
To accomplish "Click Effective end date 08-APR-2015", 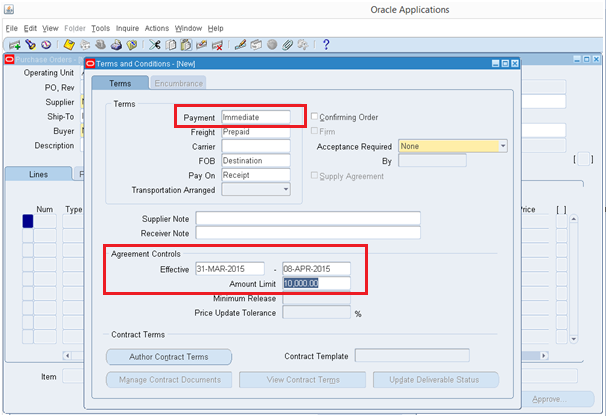I will [x=317, y=269].
